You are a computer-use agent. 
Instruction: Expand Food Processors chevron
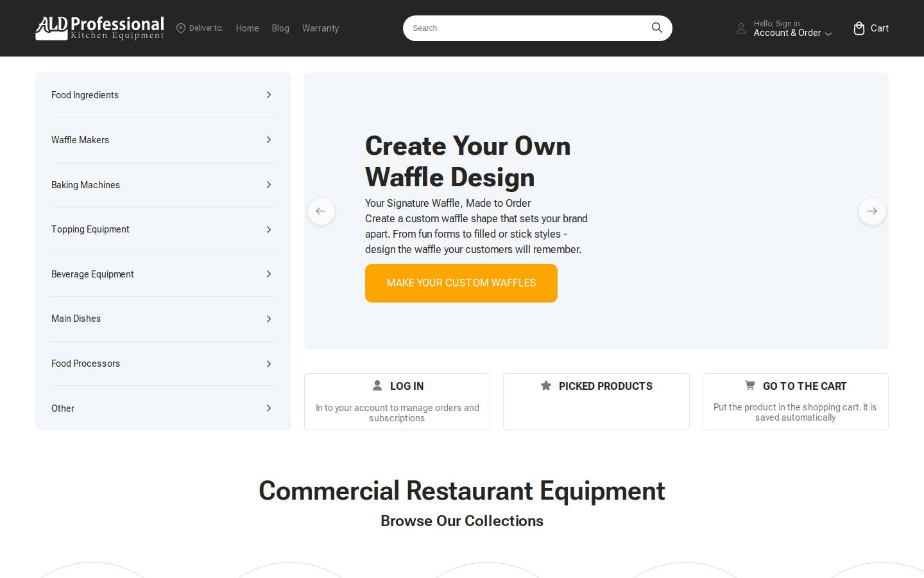point(269,363)
